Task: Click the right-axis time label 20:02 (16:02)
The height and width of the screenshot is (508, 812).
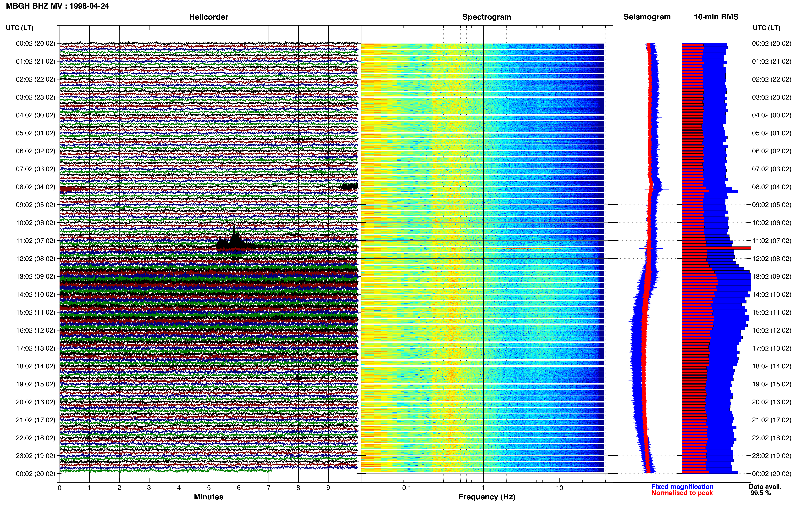Action: (x=772, y=402)
